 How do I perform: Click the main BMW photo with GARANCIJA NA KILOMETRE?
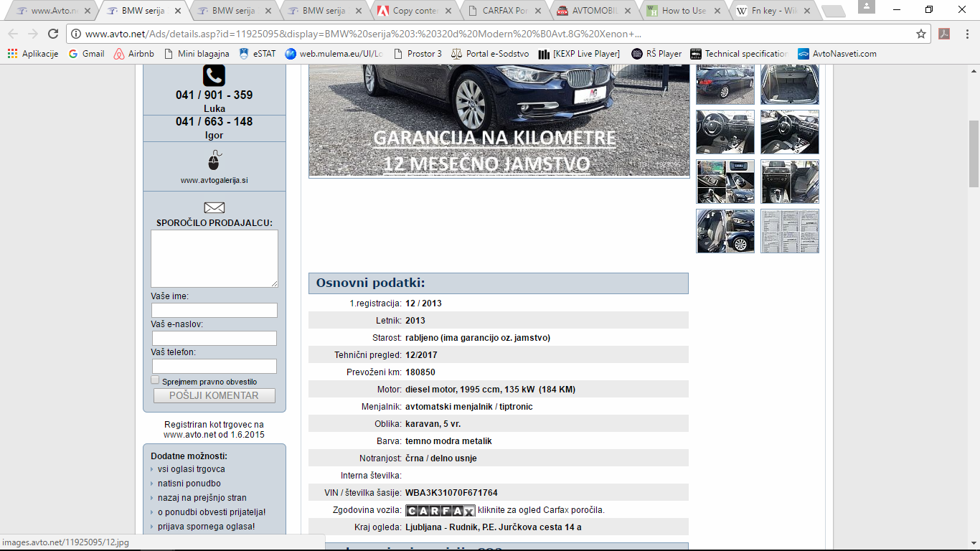[x=499, y=121]
